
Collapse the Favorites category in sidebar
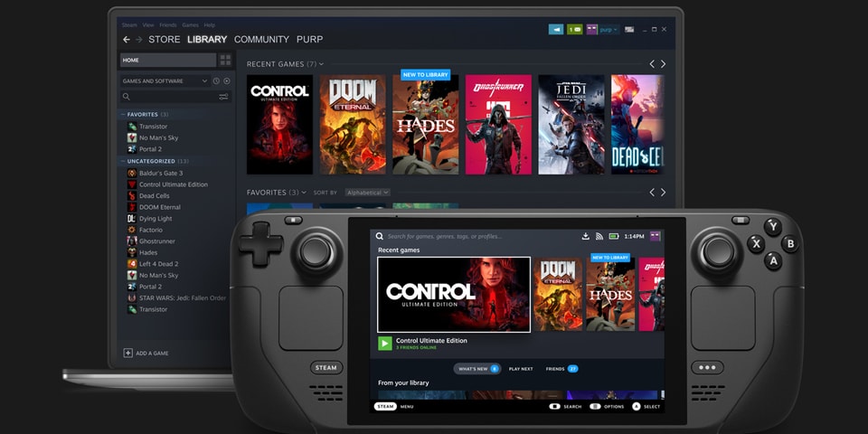coord(123,115)
